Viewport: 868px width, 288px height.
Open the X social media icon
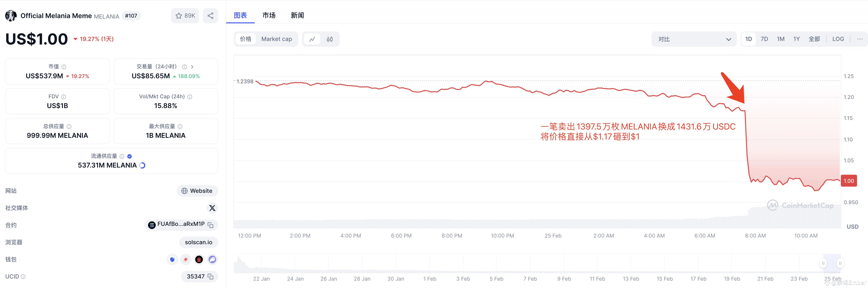point(212,208)
